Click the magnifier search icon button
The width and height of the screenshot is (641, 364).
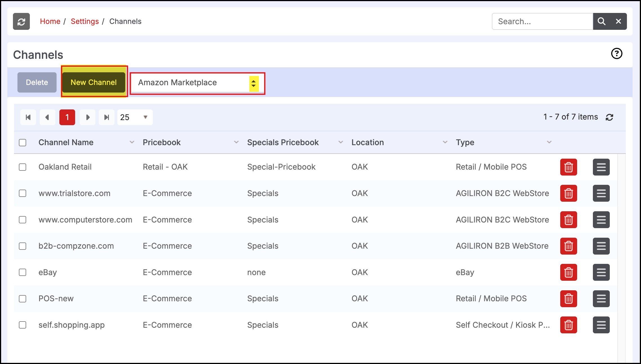tap(601, 21)
